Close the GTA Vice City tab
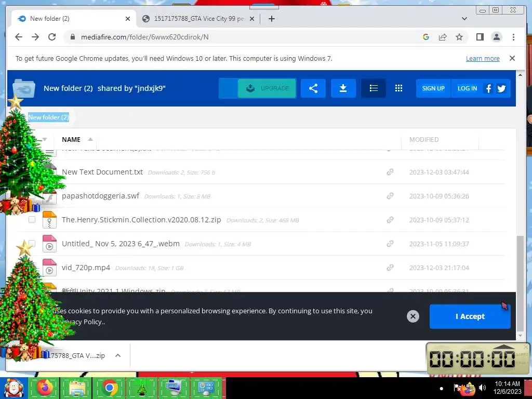 click(252, 19)
